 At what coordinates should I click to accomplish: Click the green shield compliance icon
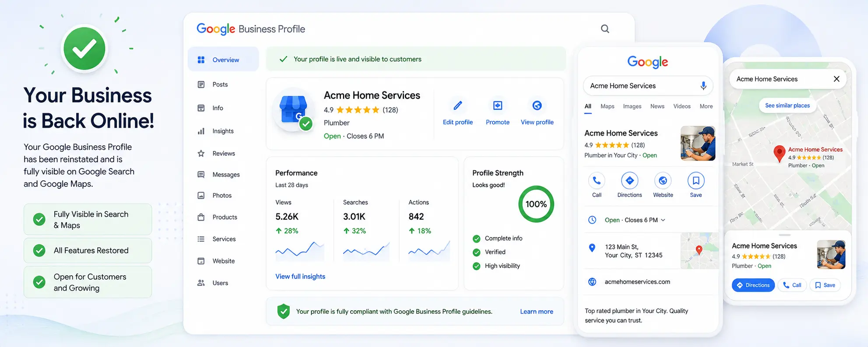click(x=284, y=312)
